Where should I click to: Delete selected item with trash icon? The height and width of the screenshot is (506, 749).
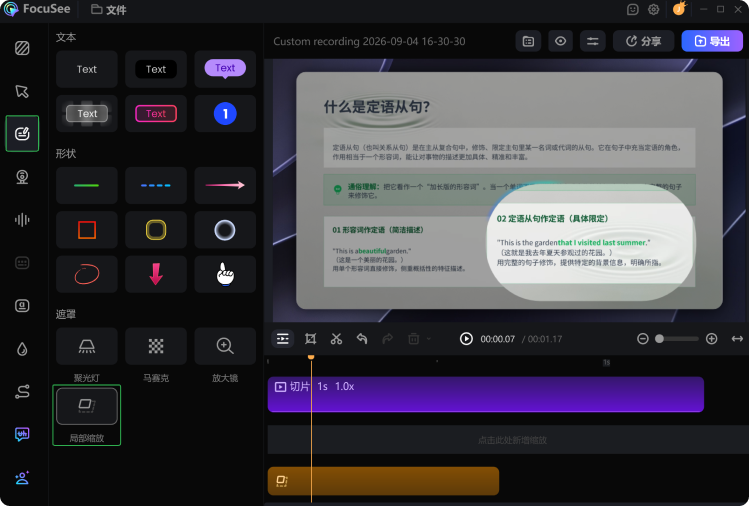[414, 339]
